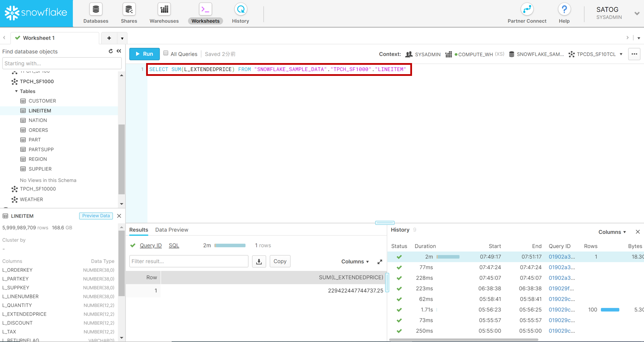Viewport: 644px width, 342px height.
Task: Expand results to full screen
Action: 380,262
